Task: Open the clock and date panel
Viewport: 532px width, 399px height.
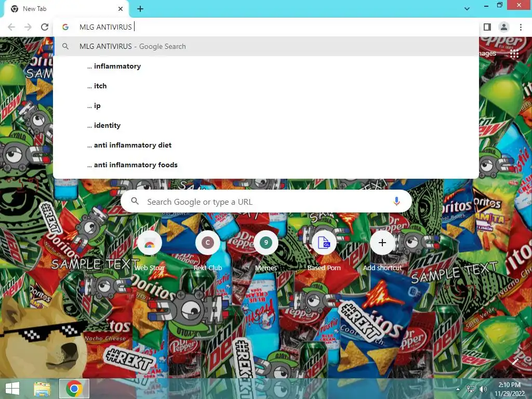Action: click(509, 389)
